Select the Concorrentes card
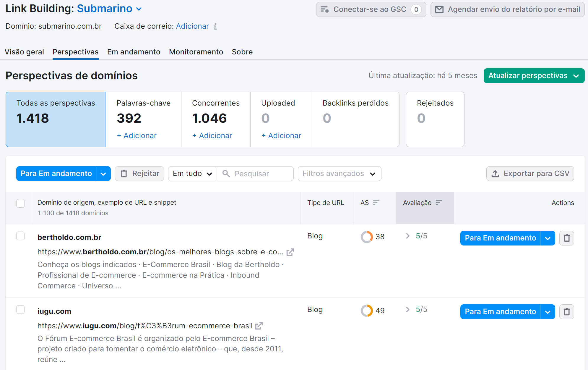 [x=216, y=119]
